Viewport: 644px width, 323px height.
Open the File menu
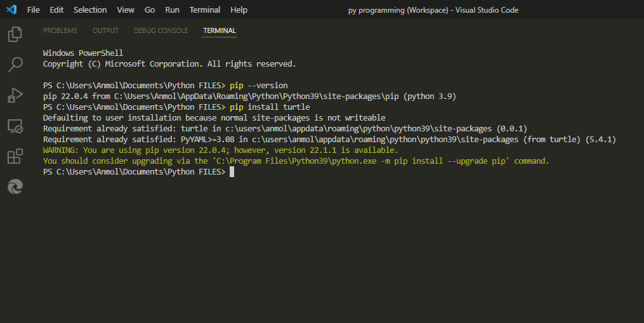34,10
